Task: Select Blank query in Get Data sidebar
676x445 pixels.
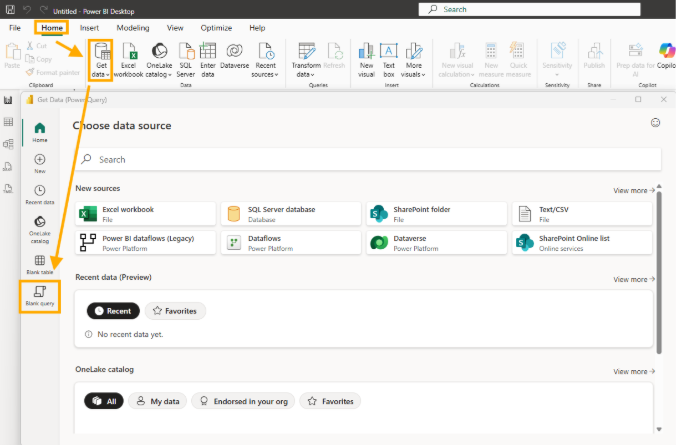Action: pos(40,296)
